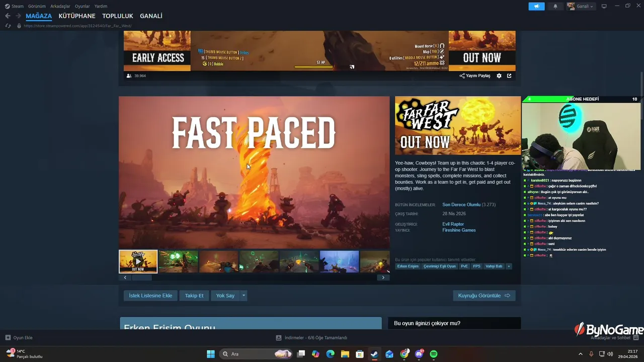
Task: Switch to the KÜTÜPHANE tab
Action: click(77, 16)
